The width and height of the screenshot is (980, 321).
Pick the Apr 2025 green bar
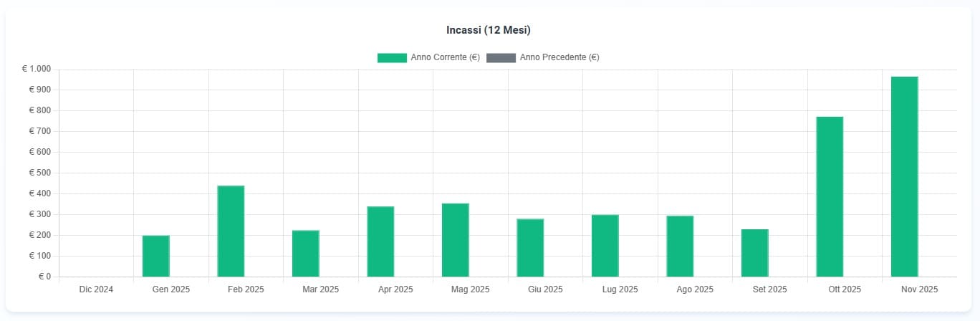(x=380, y=241)
